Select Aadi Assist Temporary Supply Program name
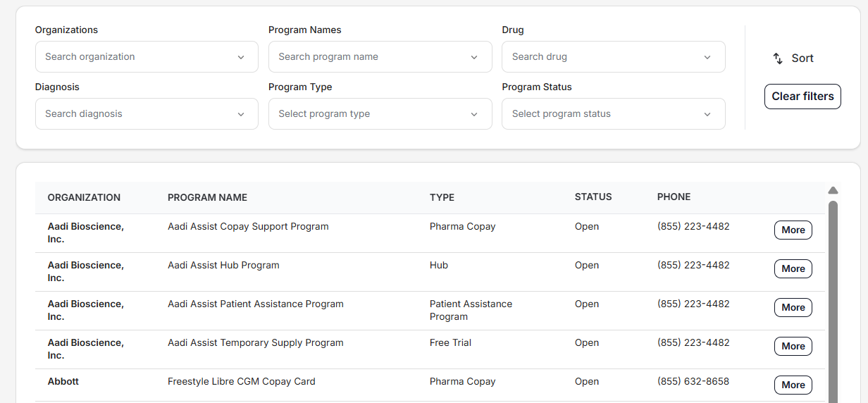This screenshot has height=403, width=868. pos(256,342)
